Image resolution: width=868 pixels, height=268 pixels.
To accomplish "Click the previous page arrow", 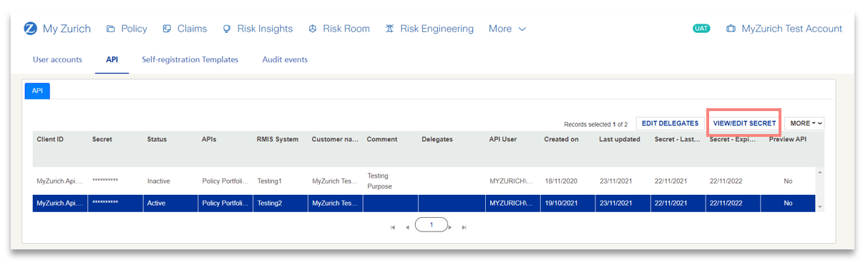I will [x=407, y=227].
